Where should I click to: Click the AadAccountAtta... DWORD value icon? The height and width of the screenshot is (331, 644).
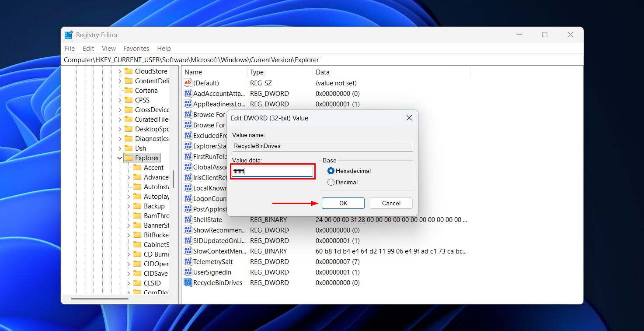coord(188,93)
